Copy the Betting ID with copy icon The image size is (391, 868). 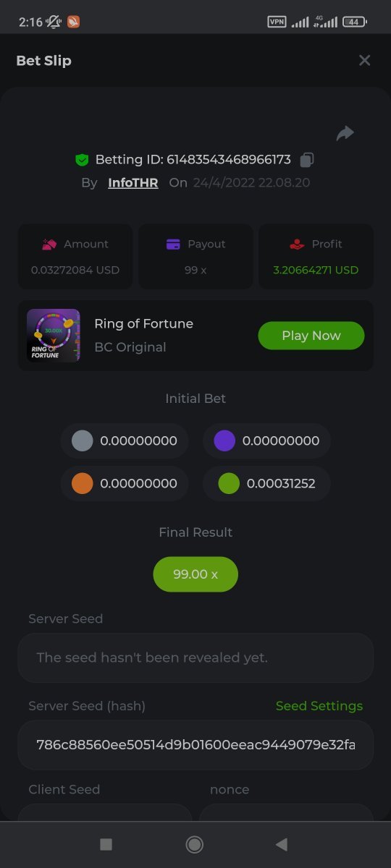point(307,159)
